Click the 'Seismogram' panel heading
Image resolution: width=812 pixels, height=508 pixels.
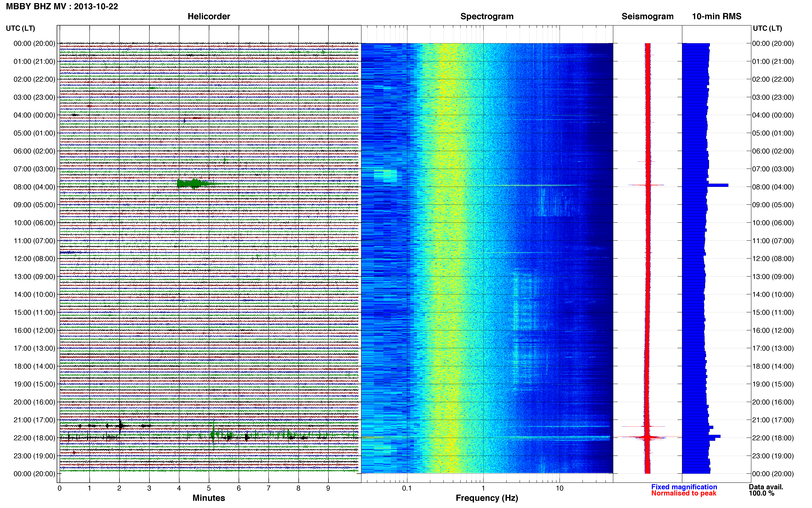[x=648, y=16]
